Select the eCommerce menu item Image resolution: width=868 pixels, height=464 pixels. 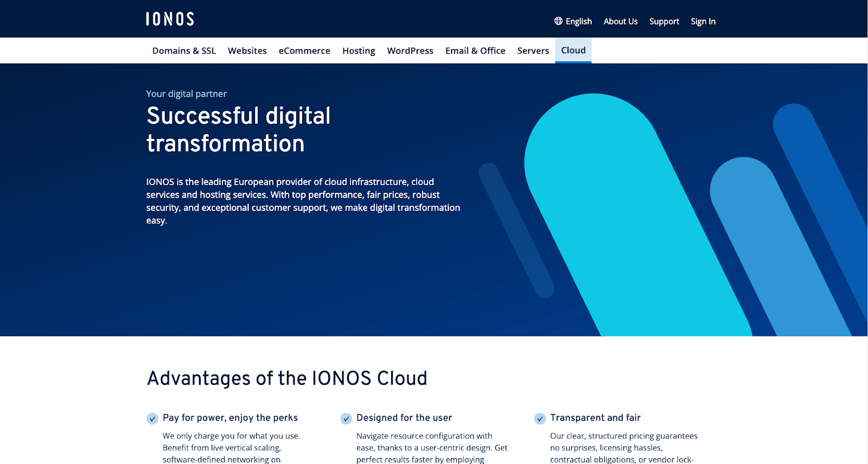click(304, 50)
